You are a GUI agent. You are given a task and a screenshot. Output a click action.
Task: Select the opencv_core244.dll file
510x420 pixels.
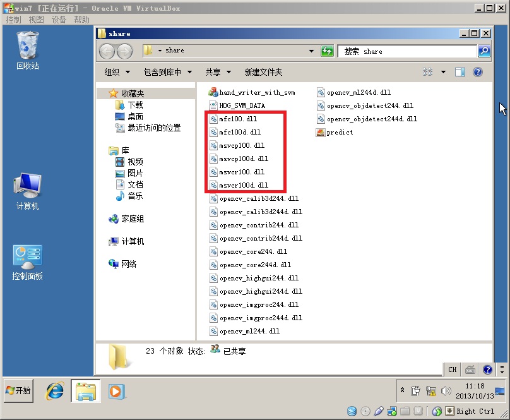[248, 251]
